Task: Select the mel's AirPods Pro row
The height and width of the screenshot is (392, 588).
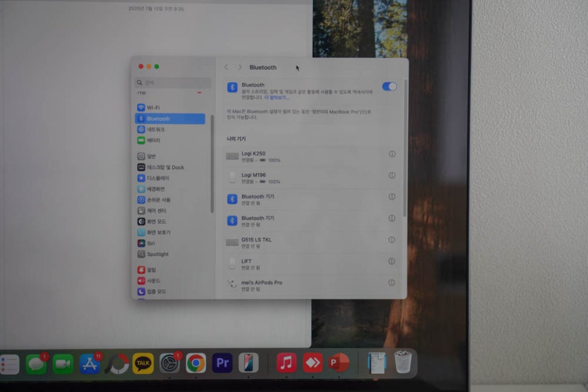Action: coord(311,285)
